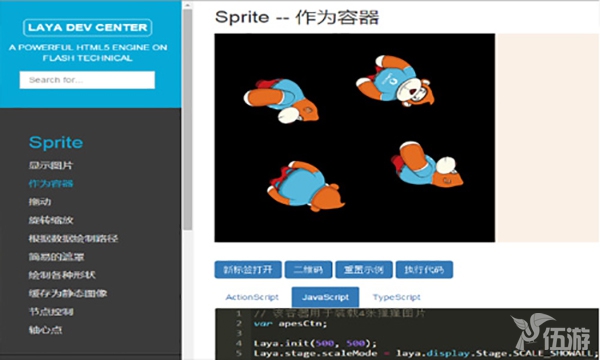
Task: Click the ape sprite showing its face
Action: pos(396,81)
